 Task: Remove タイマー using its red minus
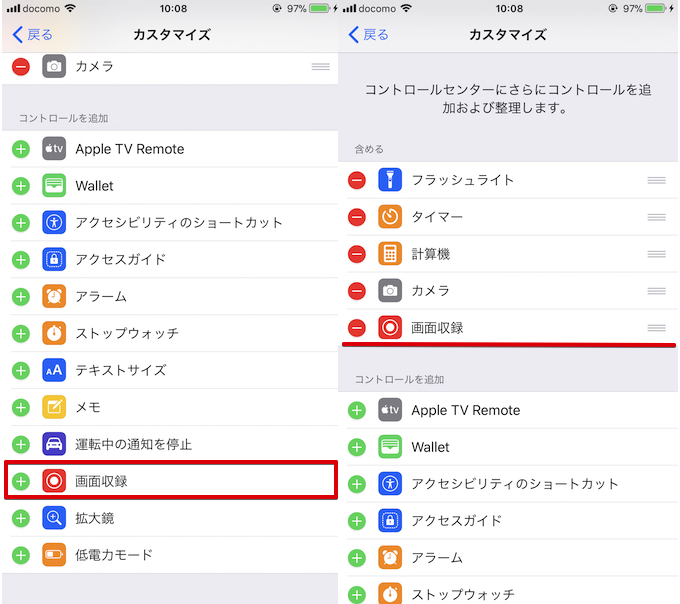point(357,217)
